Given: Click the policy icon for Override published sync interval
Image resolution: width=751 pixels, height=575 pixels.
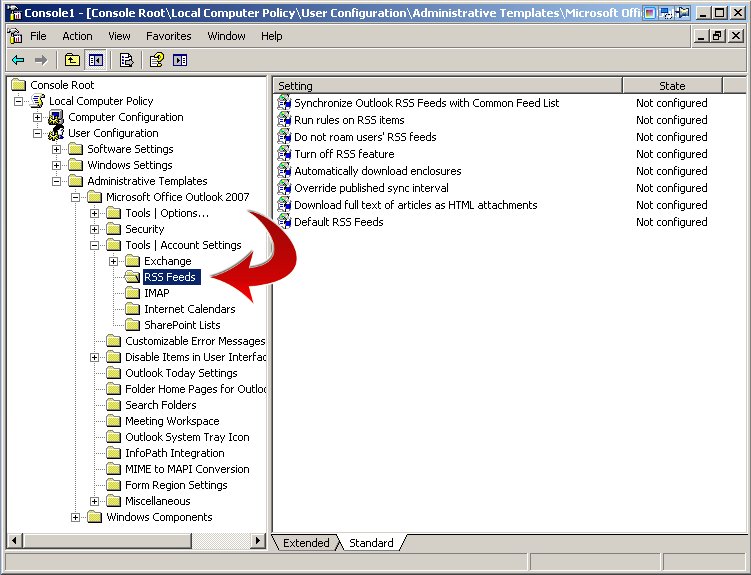Looking at the screenshot, I should [x=284, y=188].
